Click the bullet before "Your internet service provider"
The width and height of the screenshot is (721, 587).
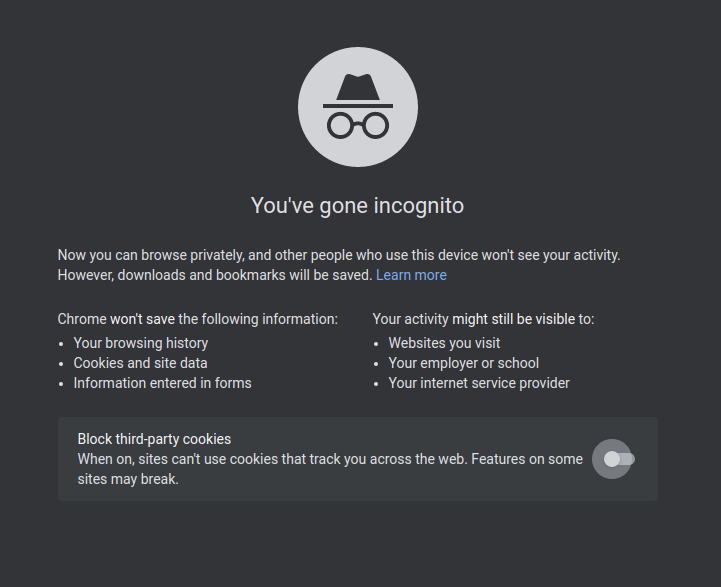(377, 383)
